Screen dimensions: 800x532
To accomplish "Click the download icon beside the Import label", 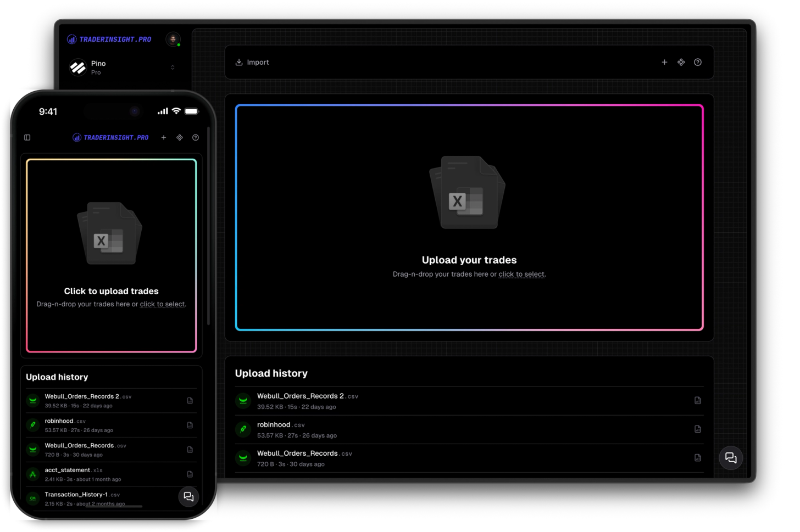I will [238, 62].
